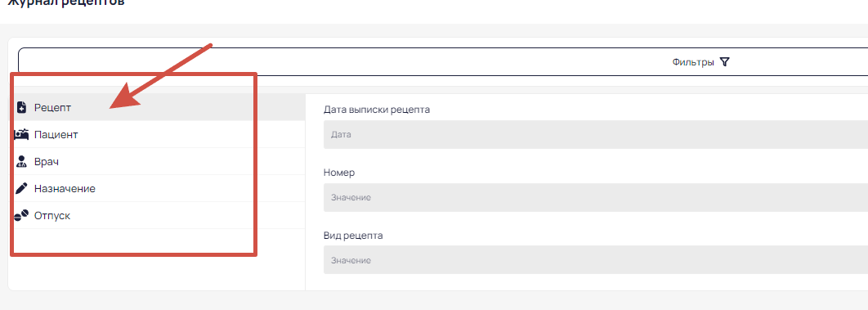
Task: Select the Врач filter section
Action: point(158,162)
